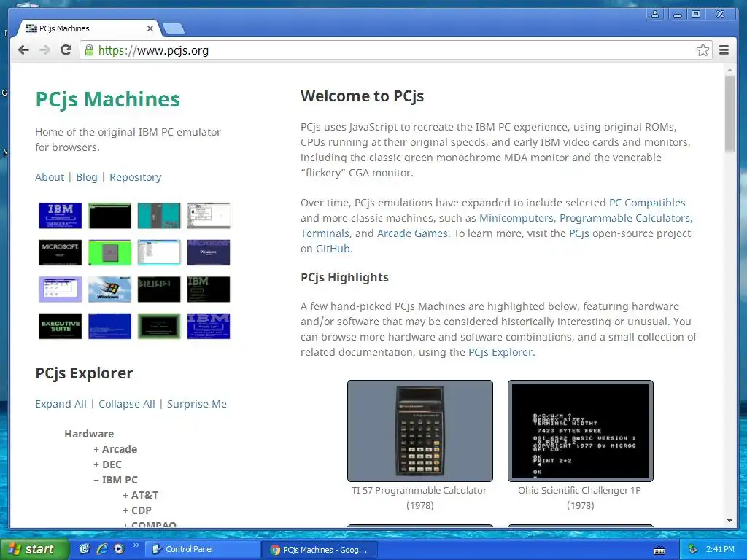Open the GitHub link
The height and width of the screenshot is (560, 747).
click(333, 249)
